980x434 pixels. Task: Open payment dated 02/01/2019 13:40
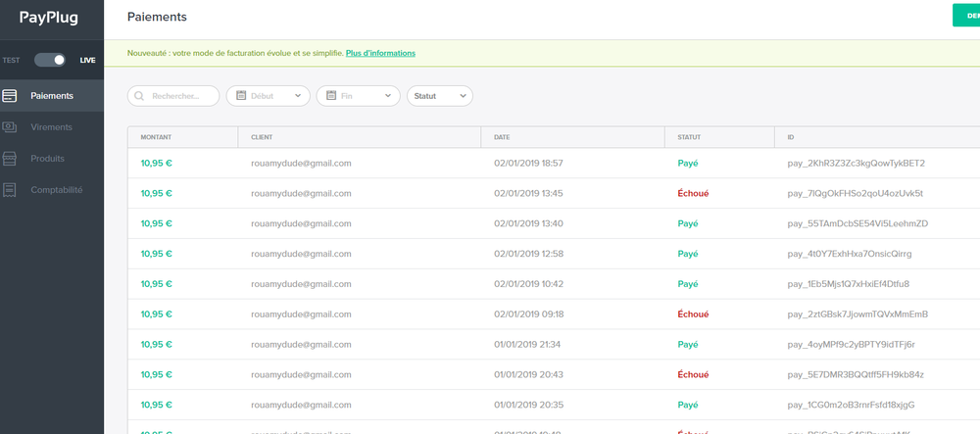tap(554, 223)
